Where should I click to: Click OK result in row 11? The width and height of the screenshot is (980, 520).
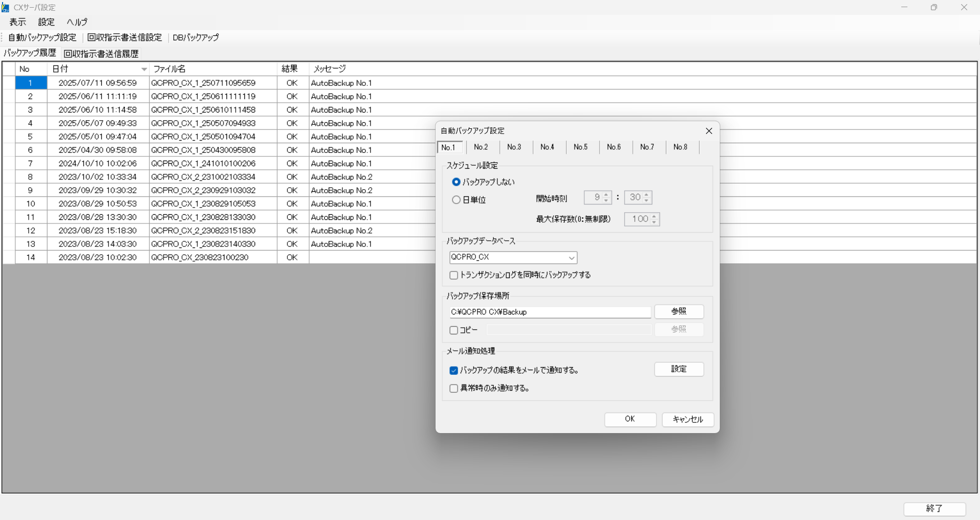tap(292, 217)
